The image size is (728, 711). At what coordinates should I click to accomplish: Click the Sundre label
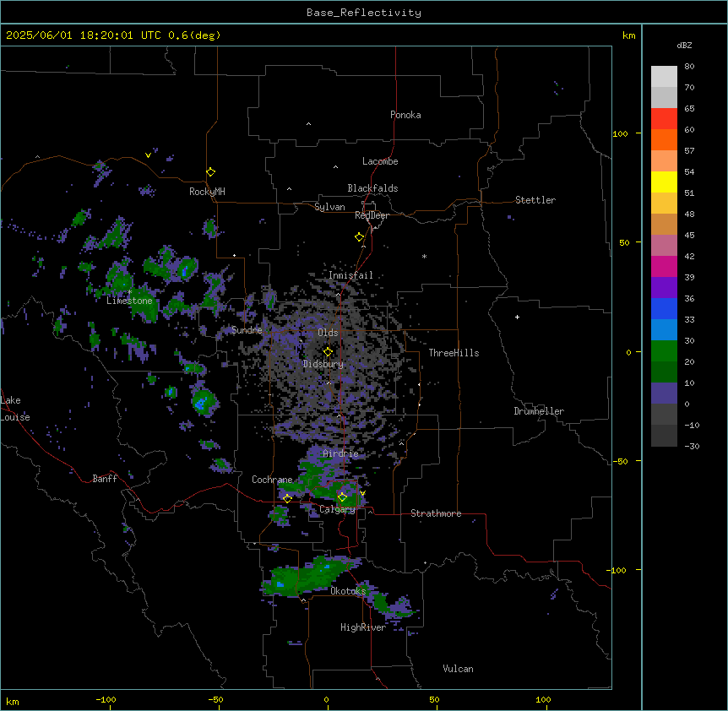[x=247, y=330]
